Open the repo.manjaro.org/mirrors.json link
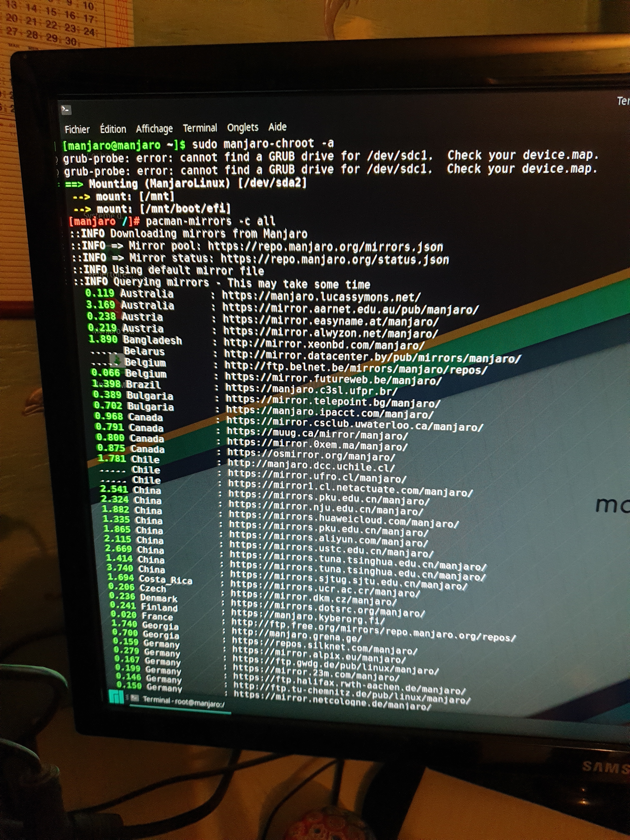This screenshot has width=630, height=840. 325,247
